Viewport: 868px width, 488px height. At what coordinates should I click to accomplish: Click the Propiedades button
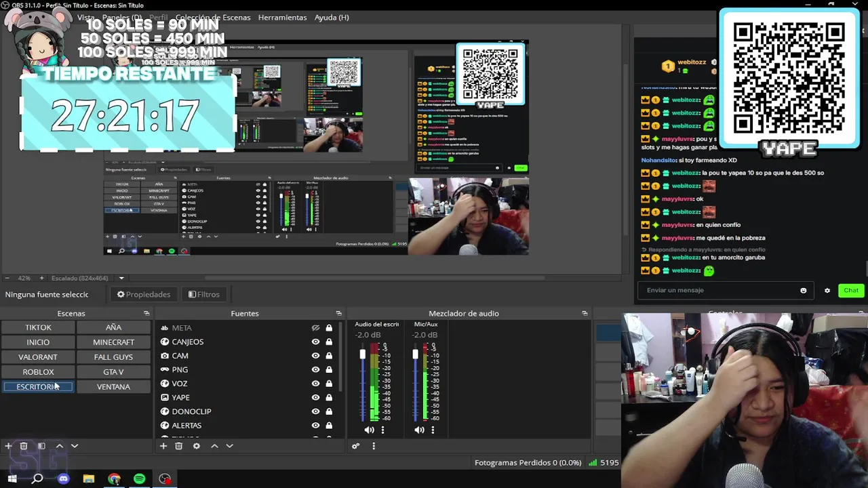[x=143, y=294]
